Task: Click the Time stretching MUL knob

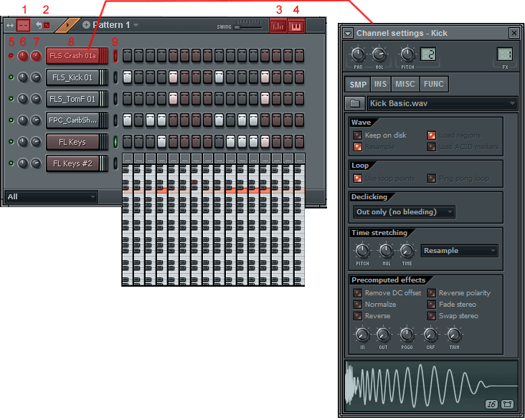Action: click(x=386, y=251)
